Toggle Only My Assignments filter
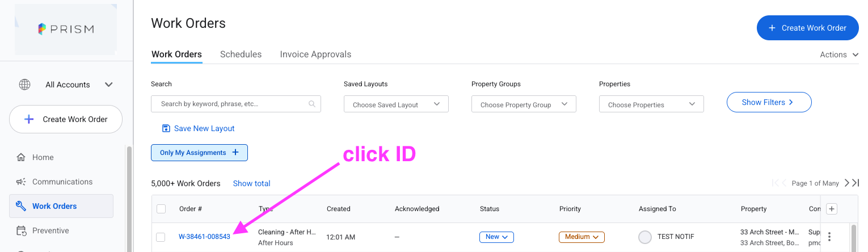This screenshot has width=868, height=252. point(199,153)
